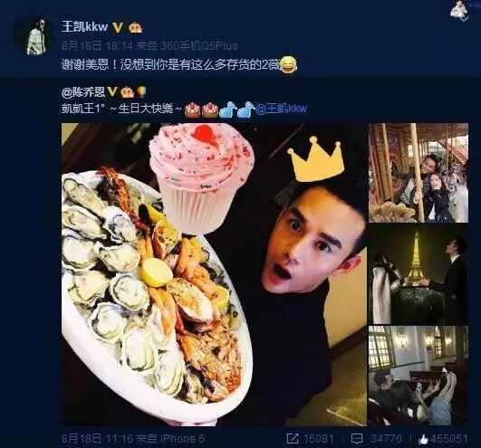Click verified V badge beside 王凯kkw
481x448 pixels.
pos(118,27)
